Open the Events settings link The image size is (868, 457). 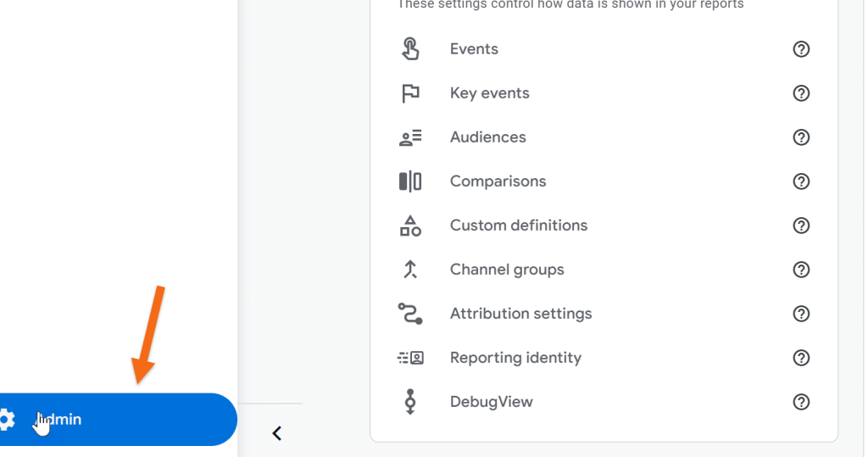pyautogui.click(x=474, y=49)
